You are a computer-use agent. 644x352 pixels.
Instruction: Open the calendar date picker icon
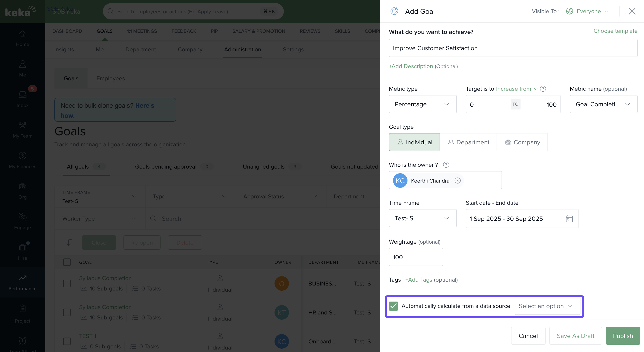[x=569, y=219]
